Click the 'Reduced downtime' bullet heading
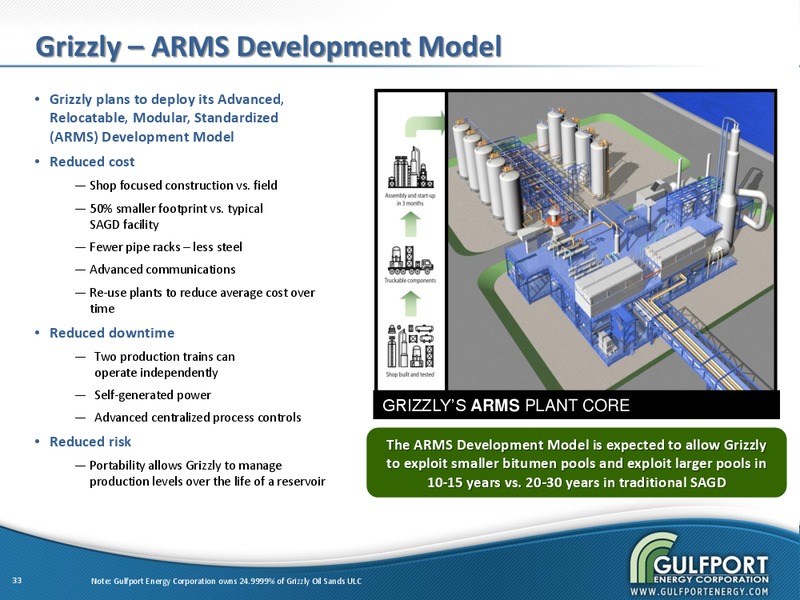 coord(112,333)
